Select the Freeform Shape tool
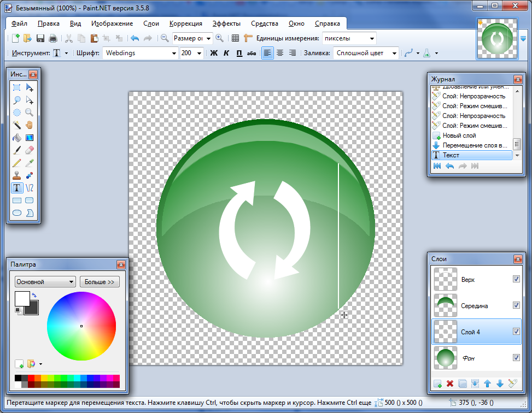 (30, 213)
